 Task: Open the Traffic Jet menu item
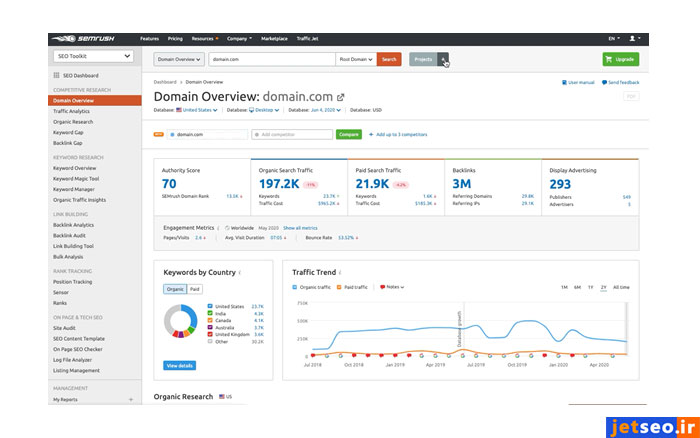point(307,39)
